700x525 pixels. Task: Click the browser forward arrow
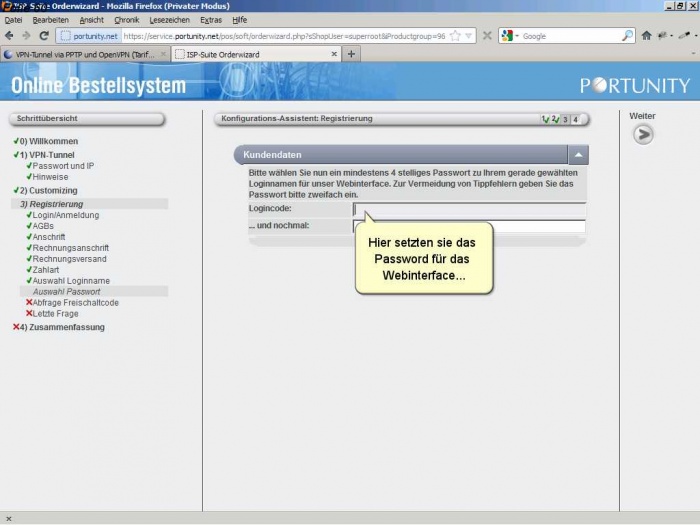(26, 35)
